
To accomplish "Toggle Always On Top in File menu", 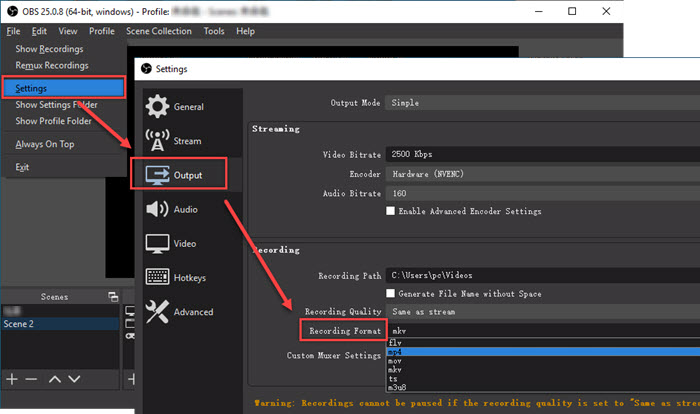I will tap(44, 144).
